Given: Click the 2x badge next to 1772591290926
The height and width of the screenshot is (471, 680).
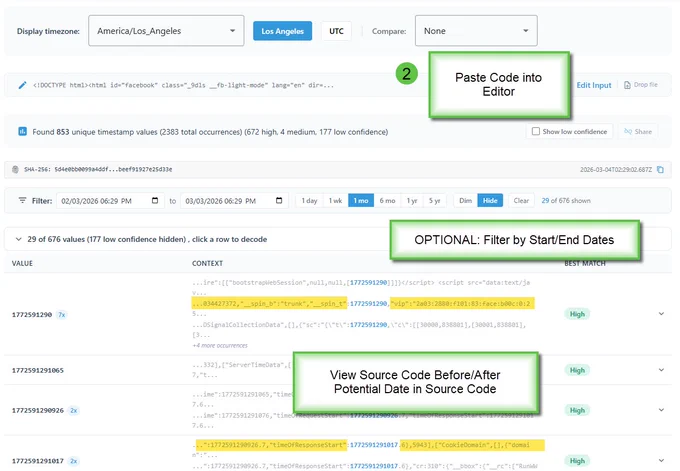Looking at the screenshot, I should (74, 410).
